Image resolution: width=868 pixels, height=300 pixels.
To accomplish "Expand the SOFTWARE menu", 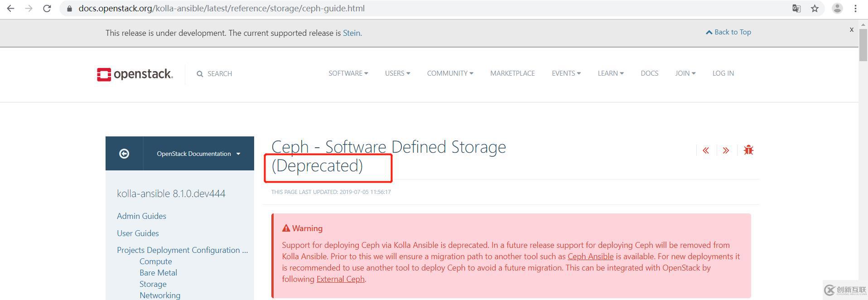I will (348, 73).
